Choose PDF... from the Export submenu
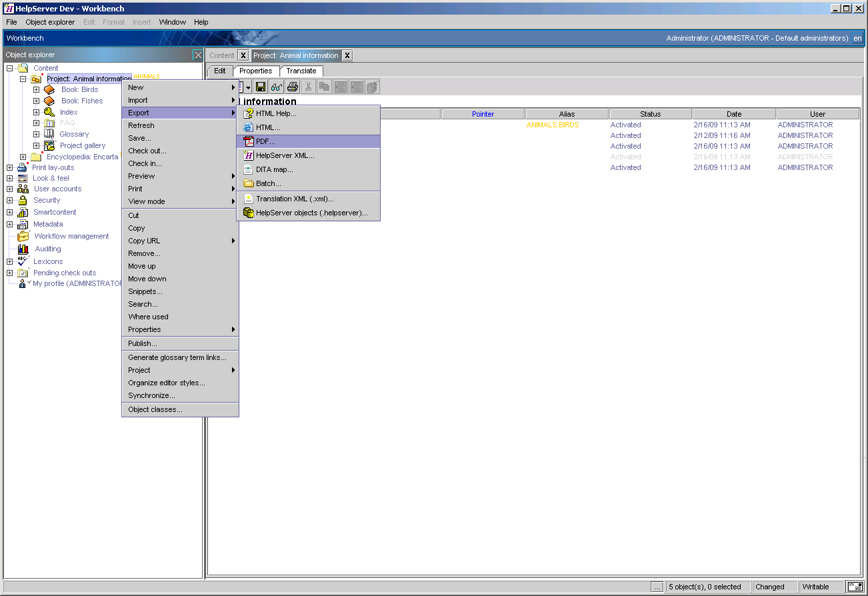Screen dimensions: 868x596 (267, 141)
